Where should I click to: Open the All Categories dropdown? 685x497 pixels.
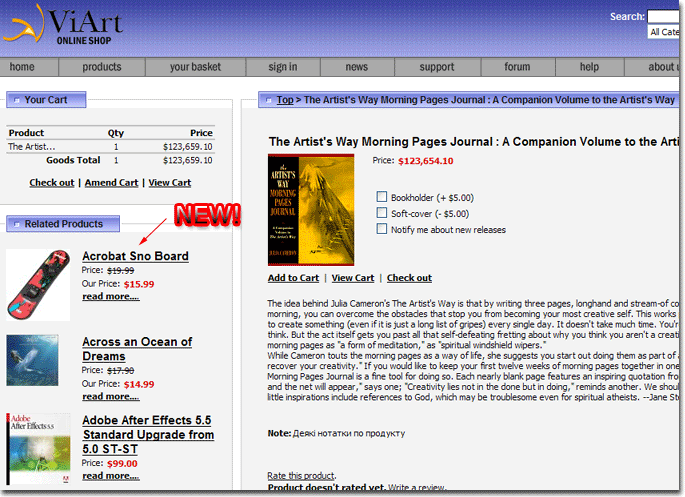[663, 32]
